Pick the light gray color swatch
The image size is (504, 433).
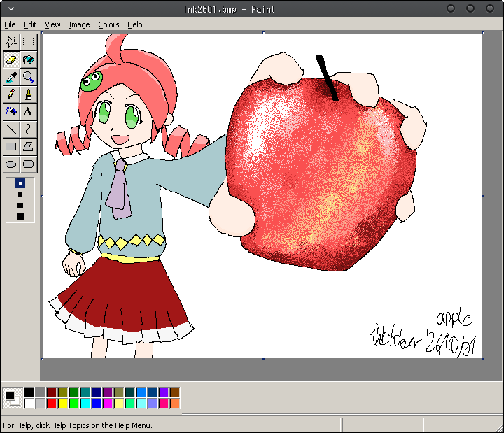(x=41, y=403)
